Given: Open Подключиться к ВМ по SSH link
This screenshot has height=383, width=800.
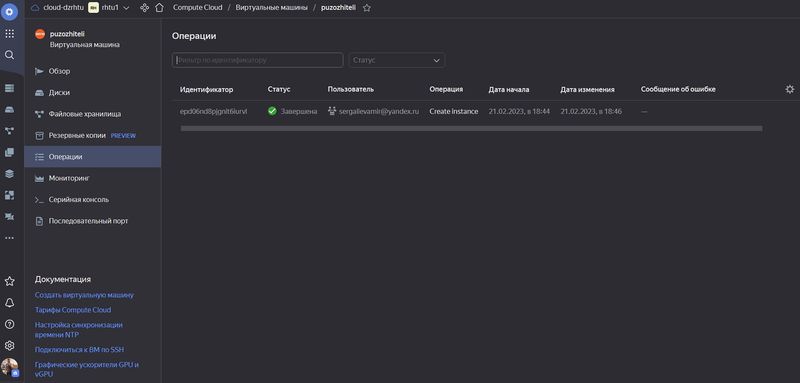Looking at the screenshot, I should pyautogui.click(x=79, y=349).
